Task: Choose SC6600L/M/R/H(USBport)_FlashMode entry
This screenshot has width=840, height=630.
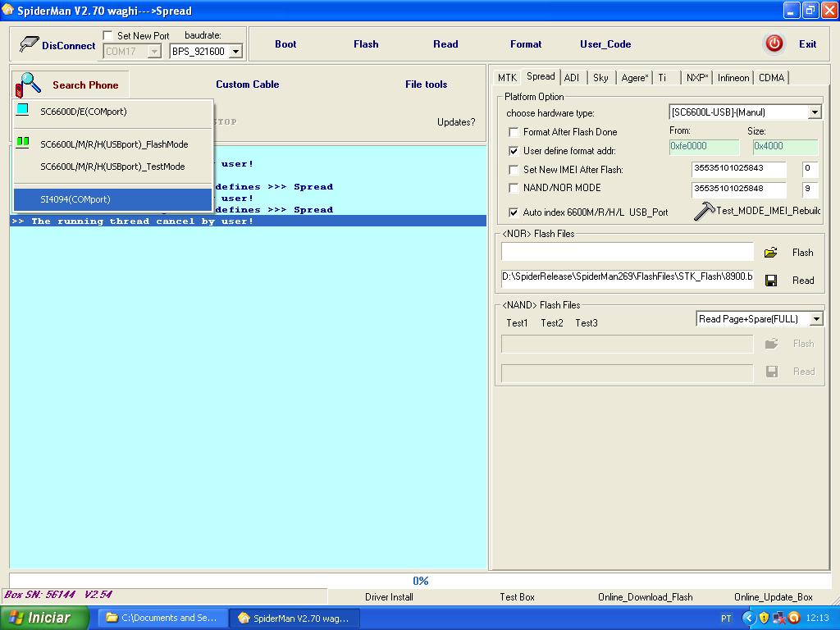Action: click(113, 144)
